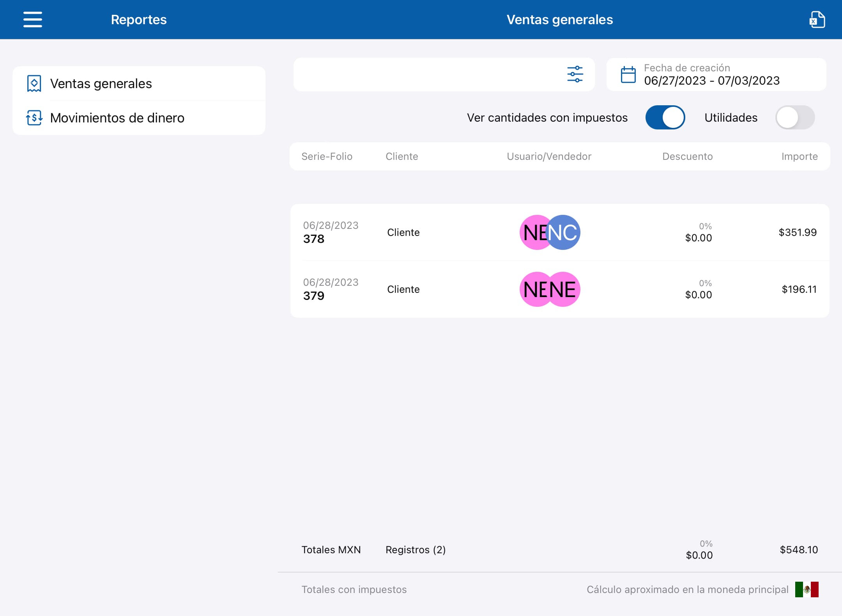Click Cliente text on sale 379
The height and width of the screenshot is (616, 842).
(x=403, y=289)
